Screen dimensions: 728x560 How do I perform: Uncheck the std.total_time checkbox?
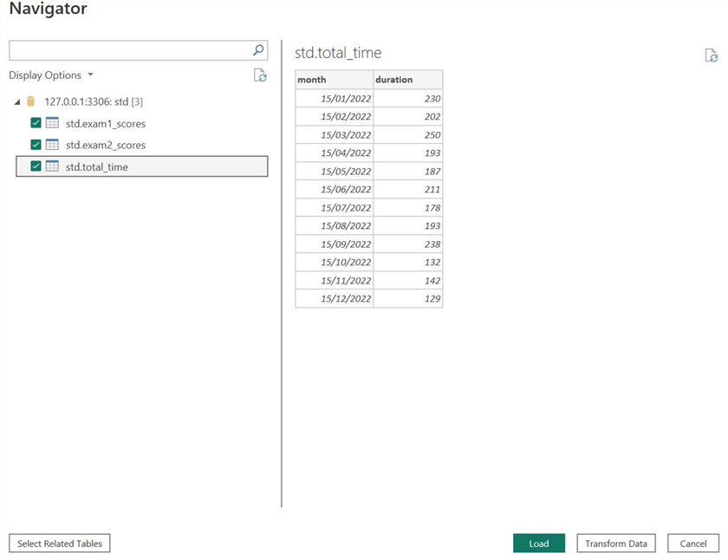pyautogui.click(x=35, y=166)
